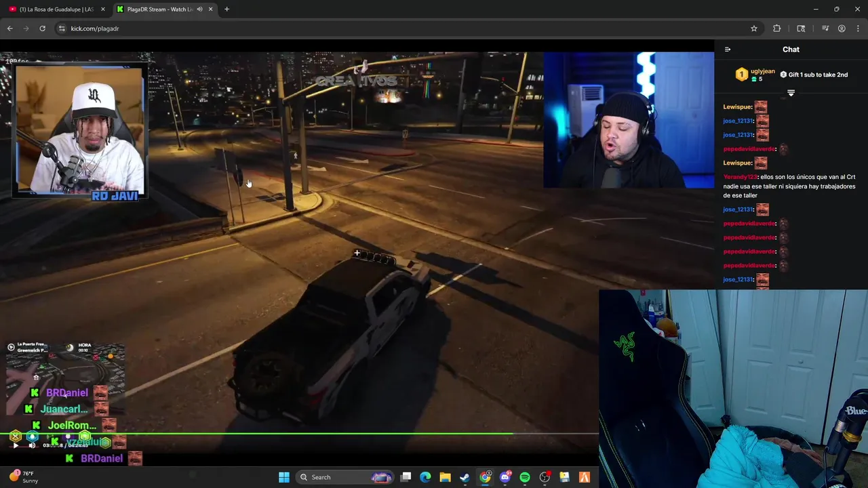Mute the stream volume speaker icon
The width and height of the screenshot is (868, 488).
(x=31, y=445)
